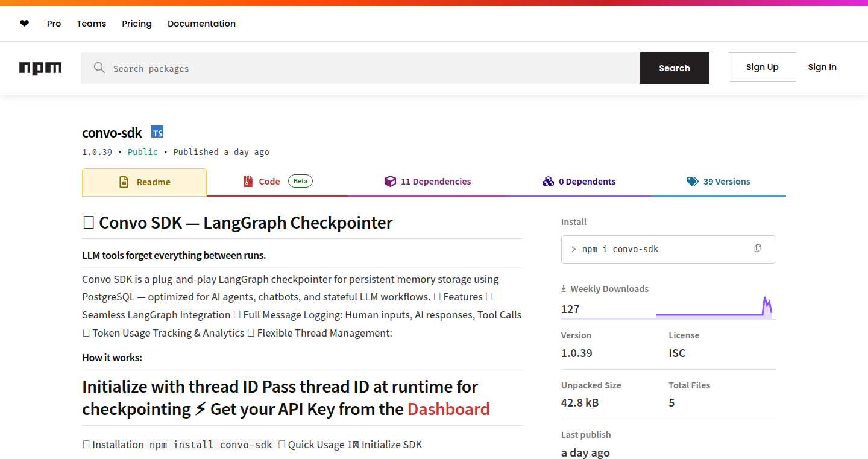Image resolution: width=868 pixels, height=459 pixels.
Task: Click the Beta badge on Code tab
Action: click(300, 181)
